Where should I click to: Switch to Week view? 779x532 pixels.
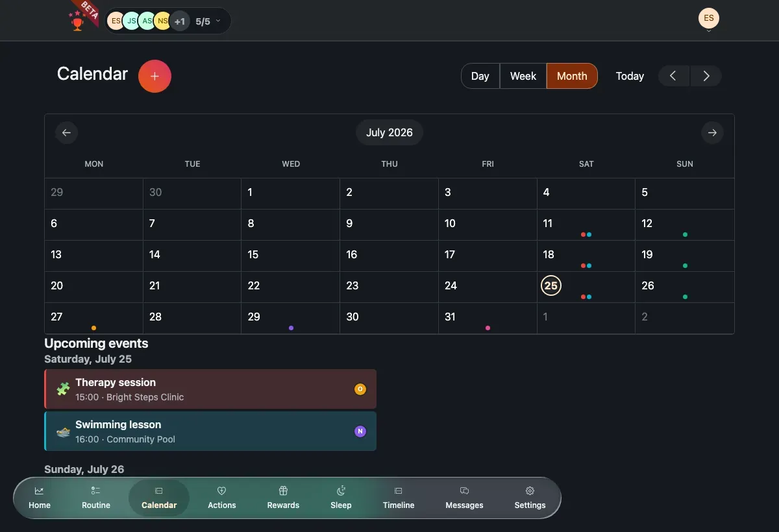point(523,76)
